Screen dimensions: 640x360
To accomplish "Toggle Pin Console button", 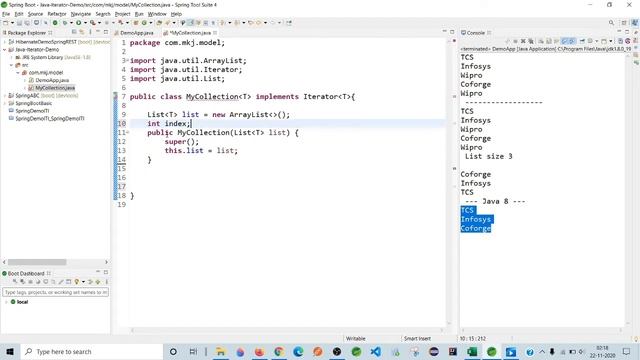I will pos(582,41).
